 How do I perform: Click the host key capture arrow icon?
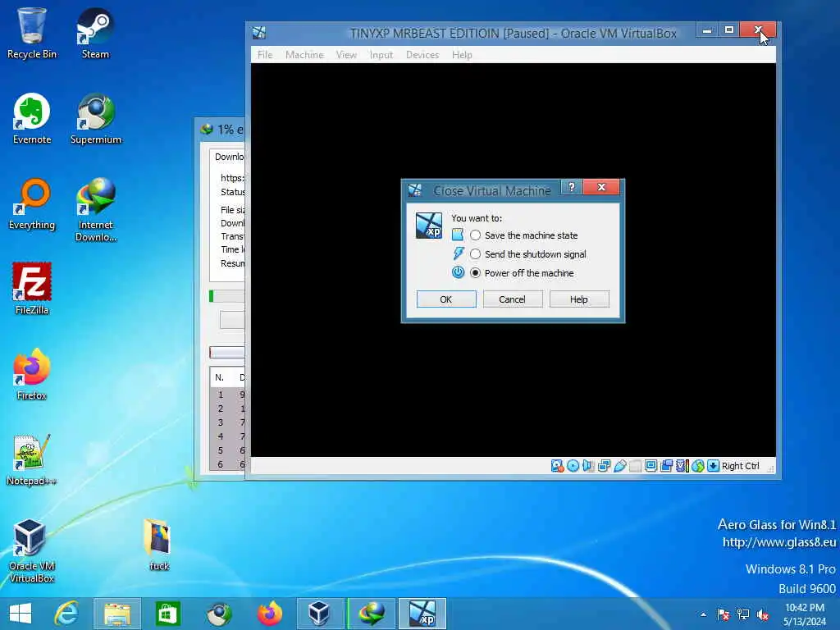[713, 466]
